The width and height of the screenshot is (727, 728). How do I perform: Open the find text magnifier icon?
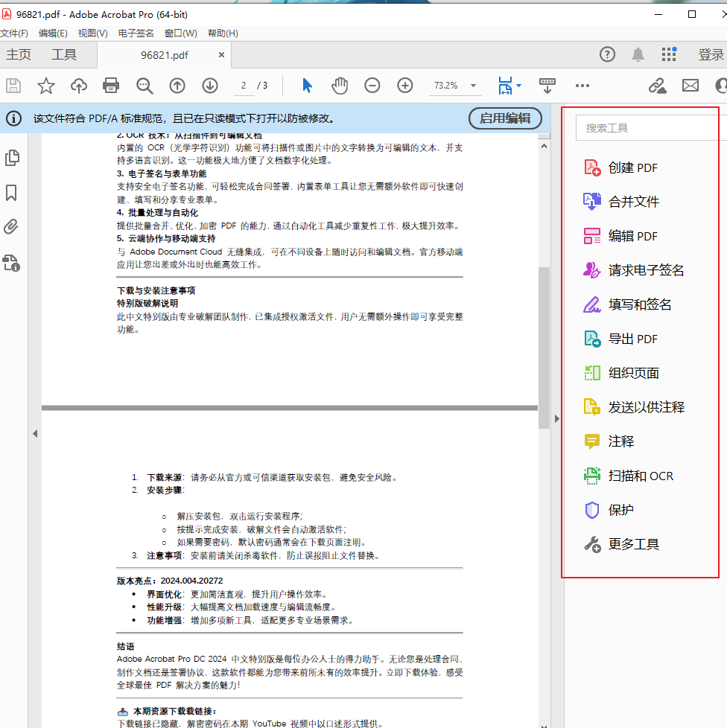tap(145, 86)
